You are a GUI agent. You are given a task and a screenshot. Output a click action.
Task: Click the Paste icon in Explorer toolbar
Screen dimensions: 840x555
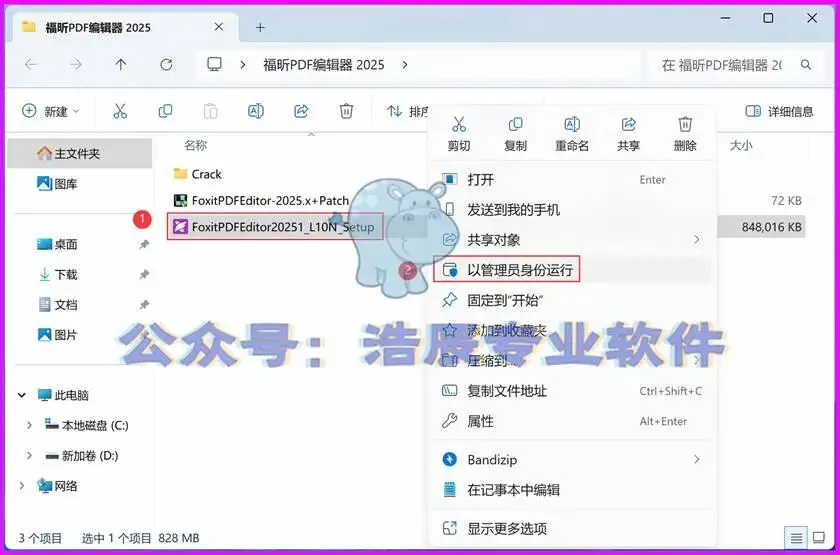(211, 111)
